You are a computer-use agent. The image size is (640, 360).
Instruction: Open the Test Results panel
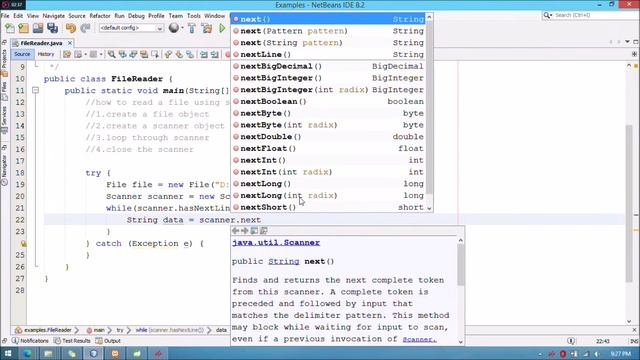click(72, 340)
